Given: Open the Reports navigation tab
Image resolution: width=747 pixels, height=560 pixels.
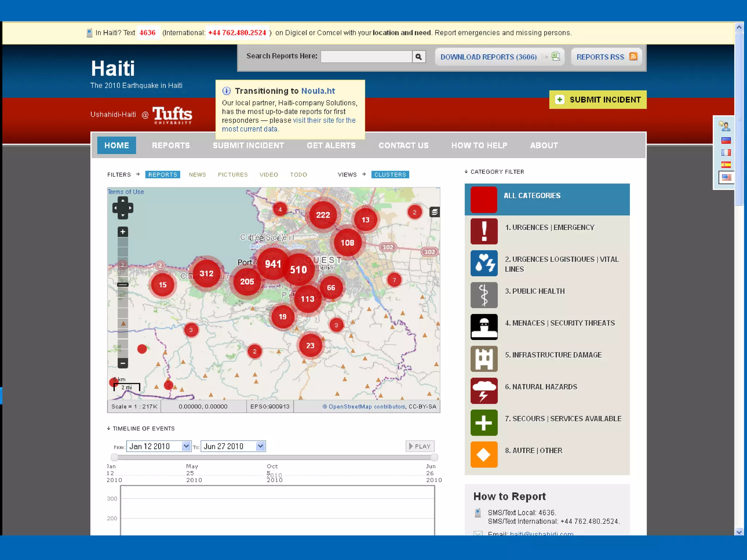Looking at the screenshot, I should (x=171, y=145).
